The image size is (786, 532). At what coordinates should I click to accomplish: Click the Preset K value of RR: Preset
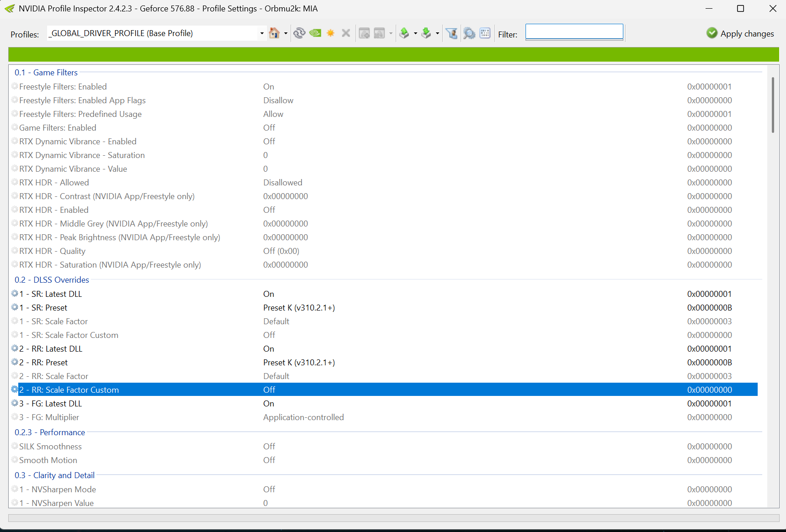pyautogui.click(x=299, y=362)
